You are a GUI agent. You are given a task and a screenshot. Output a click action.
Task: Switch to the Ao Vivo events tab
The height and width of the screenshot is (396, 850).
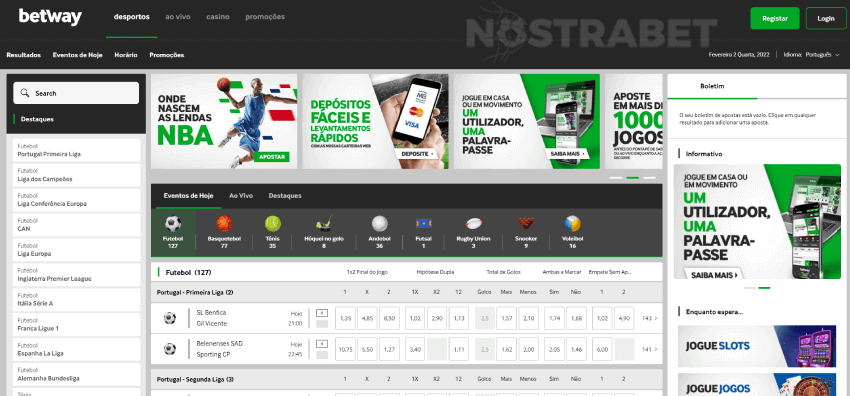point(241,196)
